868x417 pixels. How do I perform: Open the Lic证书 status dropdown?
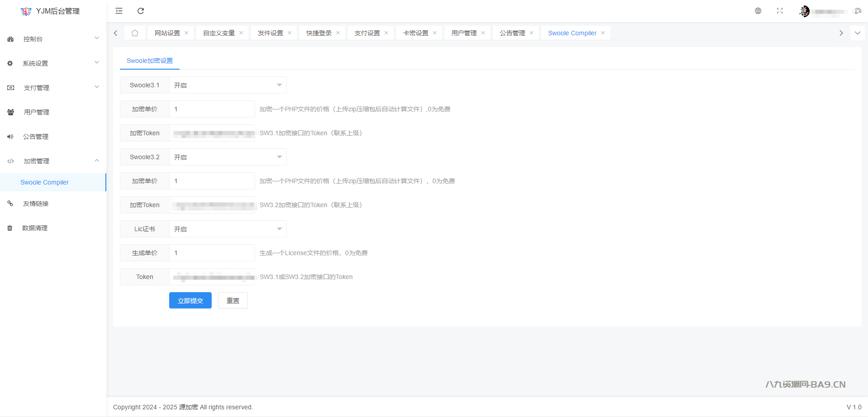228,229
